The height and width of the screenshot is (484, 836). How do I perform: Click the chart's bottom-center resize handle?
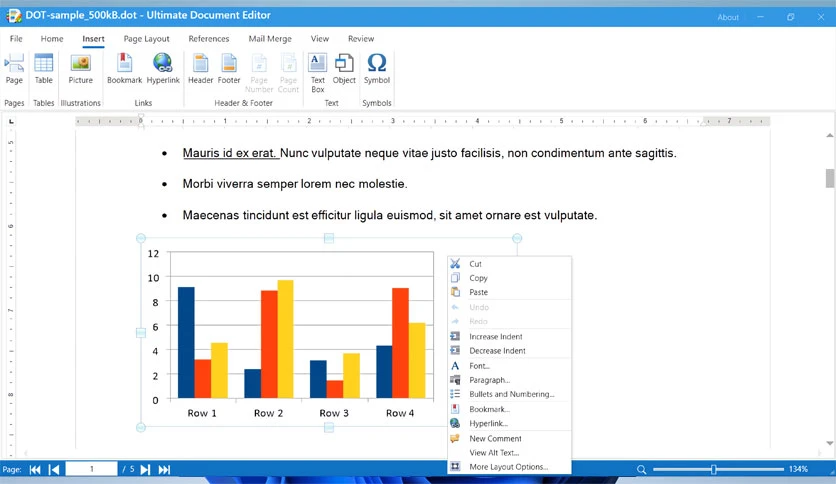tap(329, 427)
